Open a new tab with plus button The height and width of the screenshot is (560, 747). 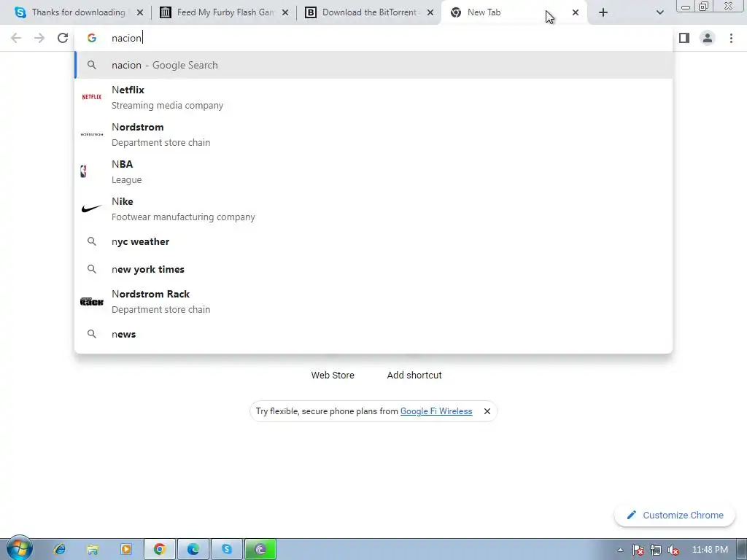pyautogui.click(x=603, y=12)
